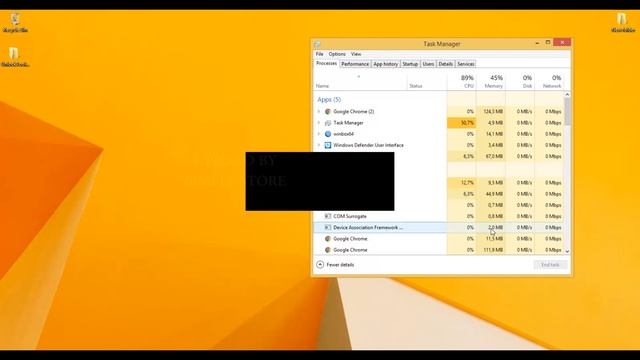
Task: Click the 11,5 MB memory cell
Action: 491,239
